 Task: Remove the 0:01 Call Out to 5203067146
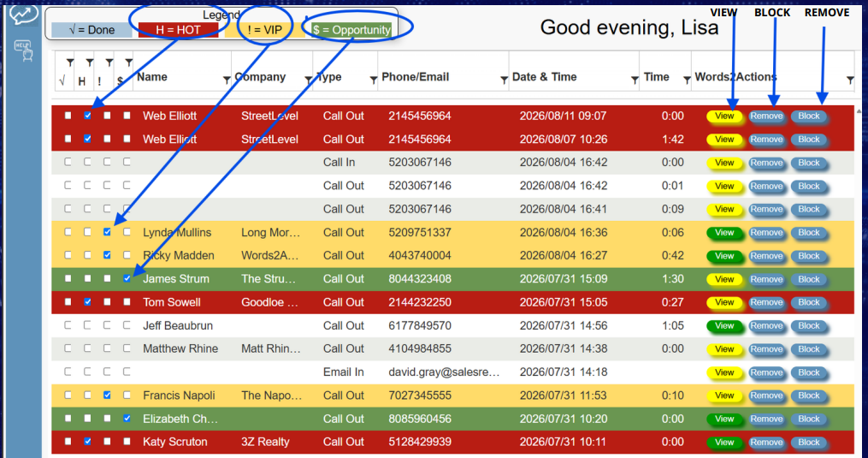[x=766, y=186]
